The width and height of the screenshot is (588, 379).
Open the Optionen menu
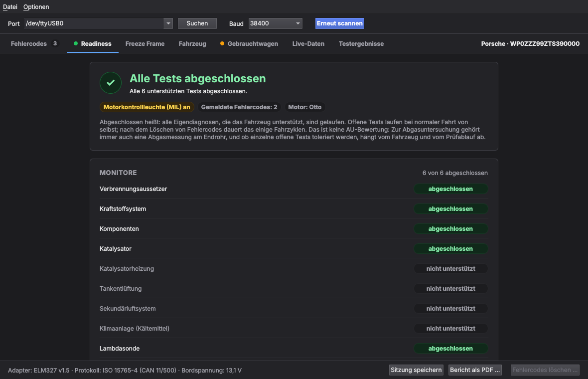36,7
